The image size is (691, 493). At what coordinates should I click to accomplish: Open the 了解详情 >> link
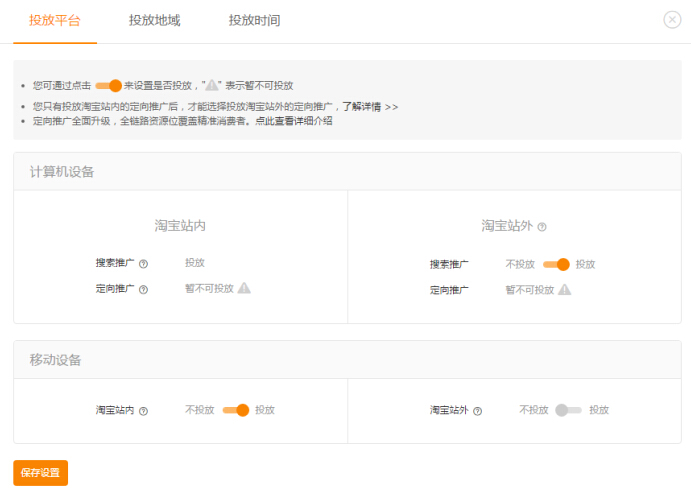(369, 106)
